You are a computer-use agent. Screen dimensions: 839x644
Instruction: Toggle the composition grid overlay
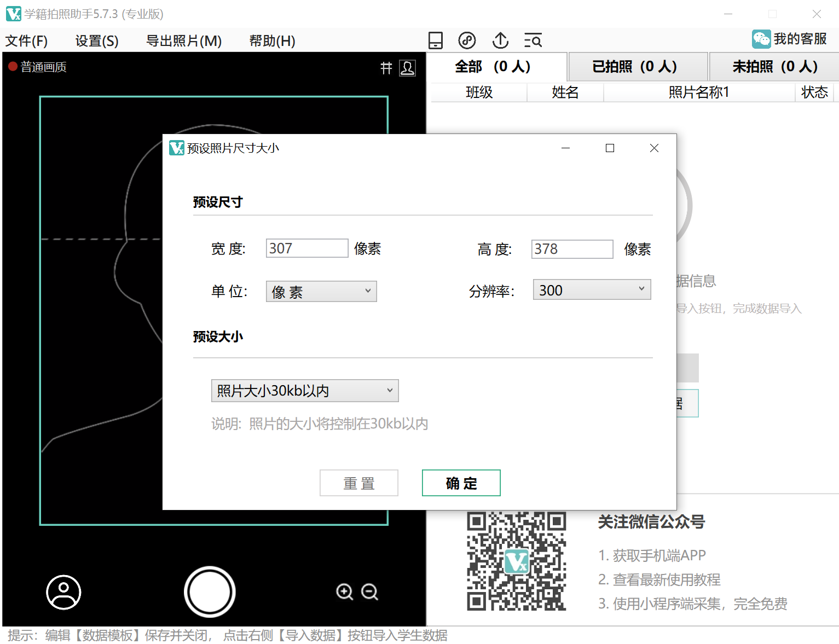[386, 68]
